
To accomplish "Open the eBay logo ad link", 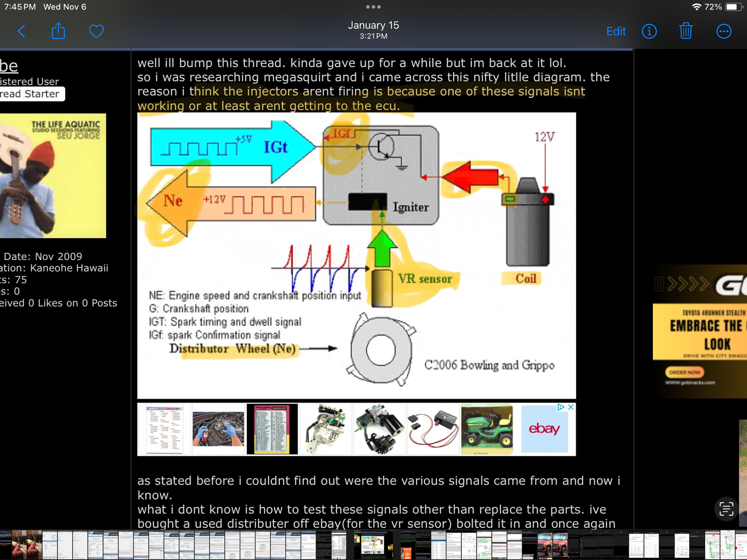I will (x=544, y=429).
